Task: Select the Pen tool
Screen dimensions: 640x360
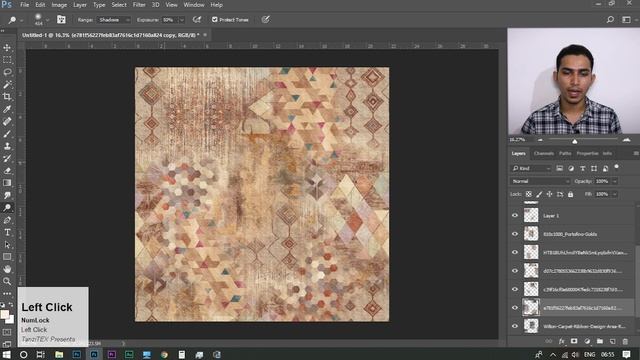Action: coord(7,220)
